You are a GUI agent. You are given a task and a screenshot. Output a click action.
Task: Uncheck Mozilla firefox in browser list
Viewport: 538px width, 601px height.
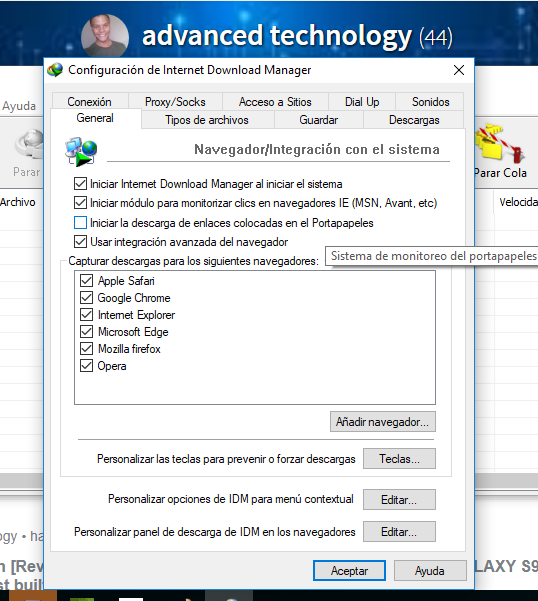(x=86, y=348)
